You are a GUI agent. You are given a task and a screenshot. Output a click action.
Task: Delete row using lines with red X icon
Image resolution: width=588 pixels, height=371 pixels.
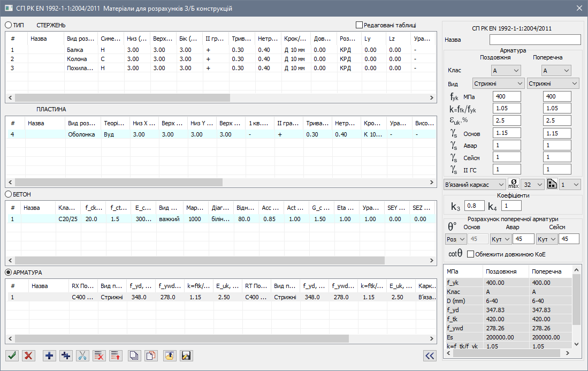[x=99, y=355]
